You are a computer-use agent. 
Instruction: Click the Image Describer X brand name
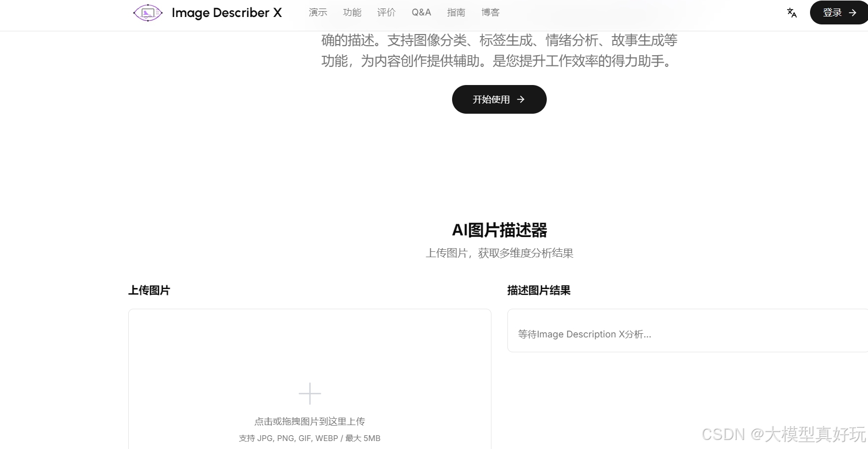227,13
